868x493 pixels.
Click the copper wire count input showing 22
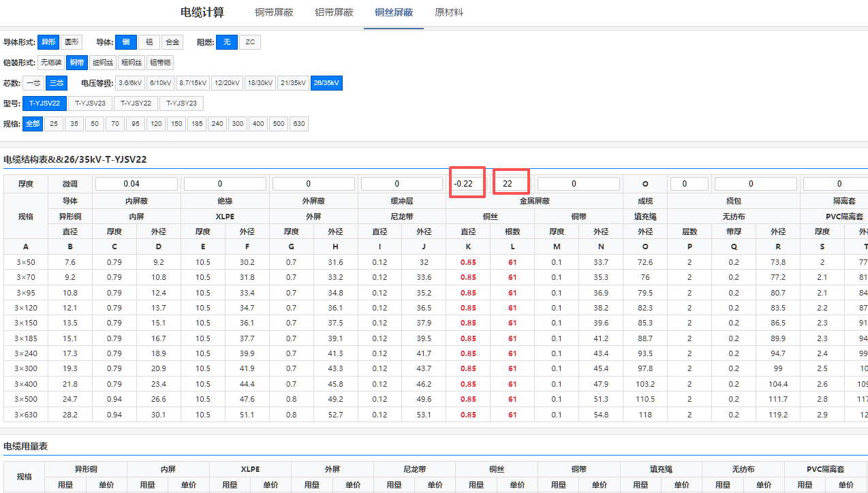coord(512,183)
